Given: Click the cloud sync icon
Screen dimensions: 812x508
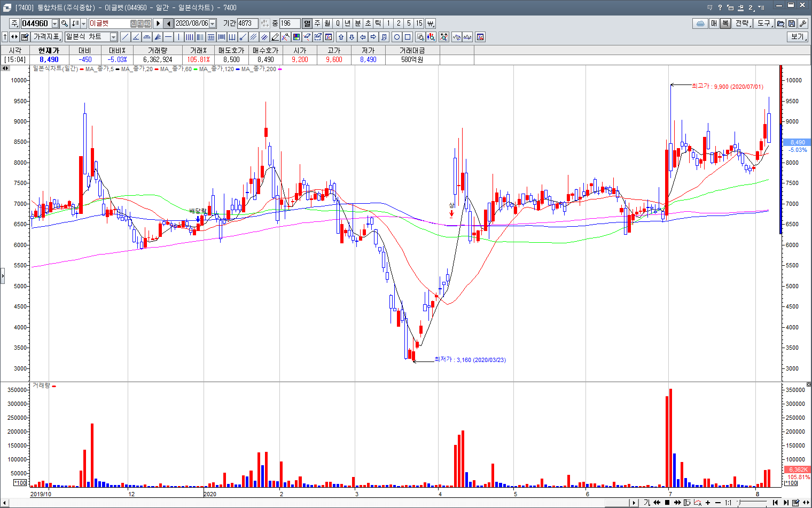Looking at the screenshot, I should pos(700,24).
